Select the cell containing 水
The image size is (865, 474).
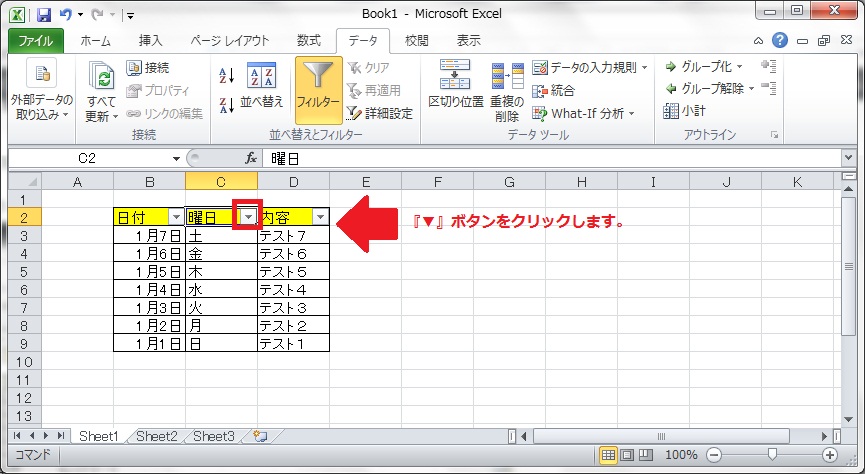[221, 290]
